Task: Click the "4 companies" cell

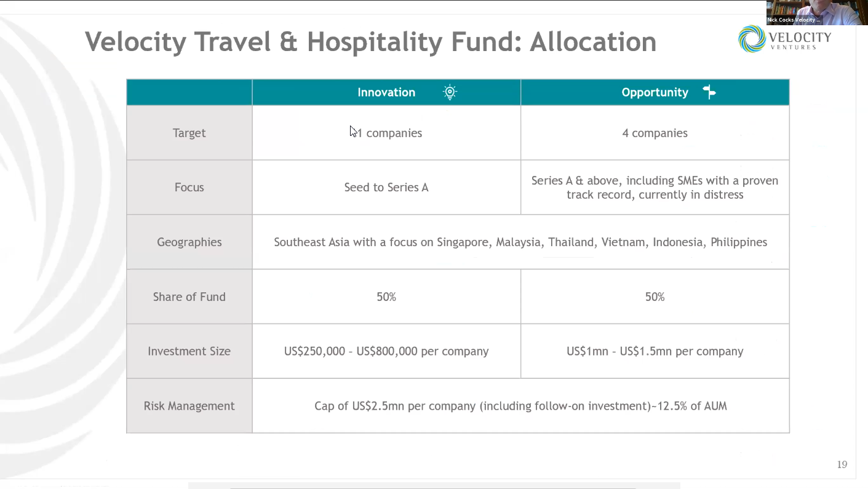Action: [x=655, y=133]
